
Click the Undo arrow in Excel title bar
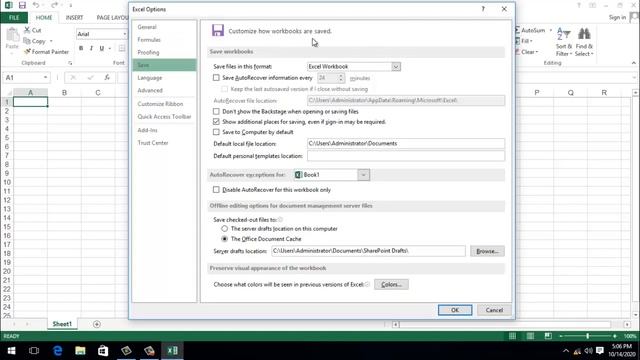point(36,5)
